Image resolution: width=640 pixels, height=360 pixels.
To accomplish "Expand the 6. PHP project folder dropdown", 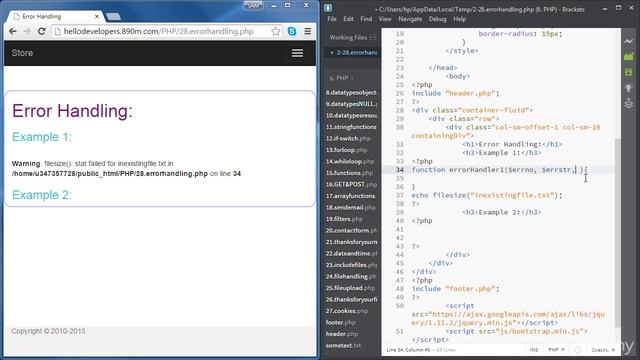I will click(x=342, y=78).
